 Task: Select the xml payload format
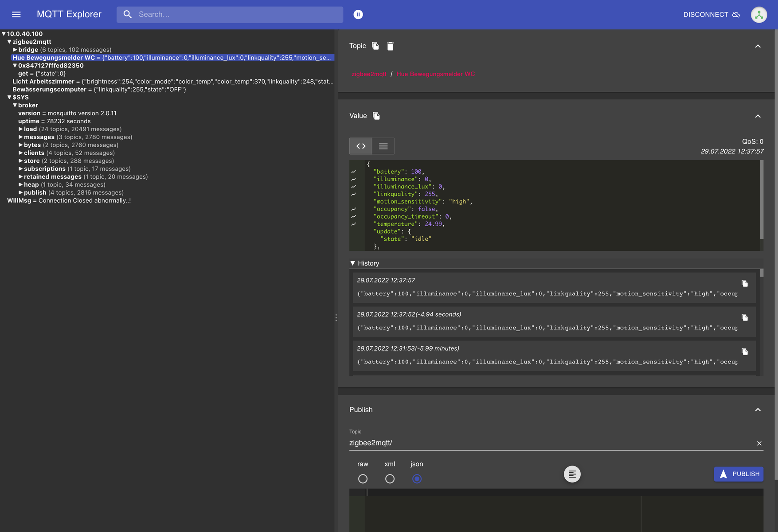point(390,479)
